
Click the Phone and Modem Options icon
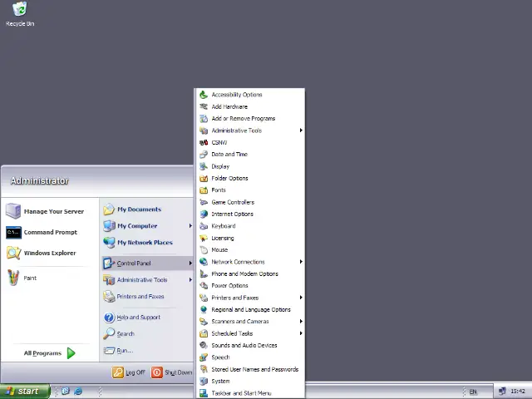tap(204, 273)
